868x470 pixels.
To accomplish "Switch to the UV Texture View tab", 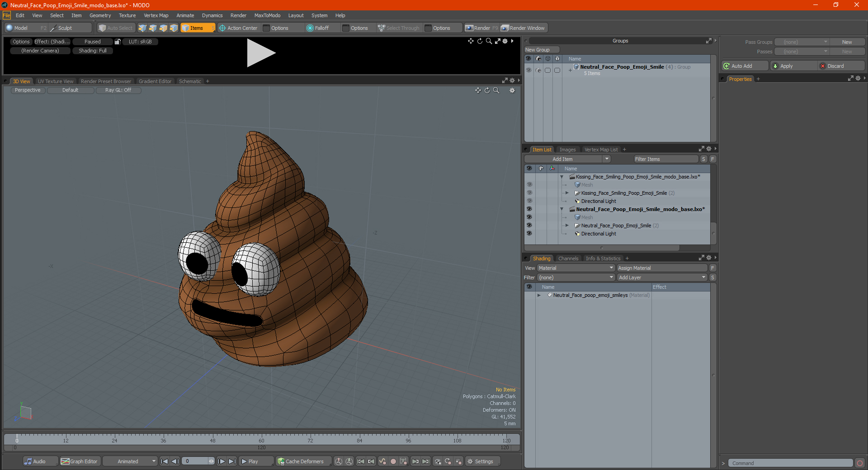I will [x=55, y=81].
